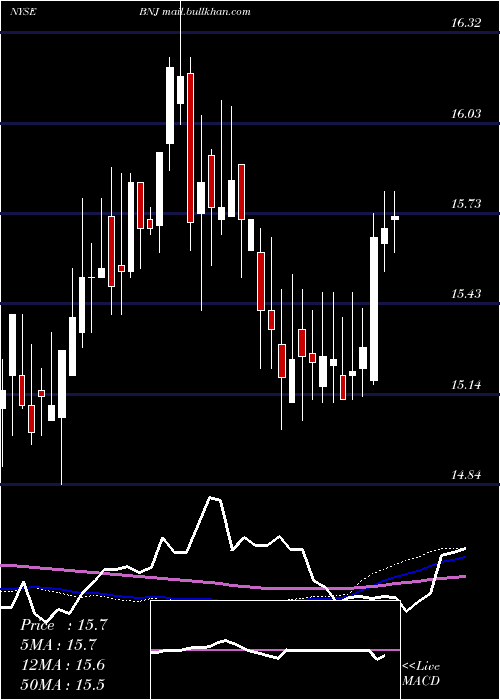Viewport: 500px width, 700px height.
Task: Click the Live MACD inset chart
Action: click(275, 650)
